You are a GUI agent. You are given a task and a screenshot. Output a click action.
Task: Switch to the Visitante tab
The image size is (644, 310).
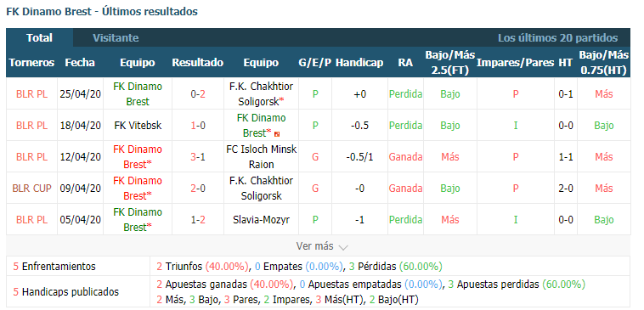pos(116,37)
